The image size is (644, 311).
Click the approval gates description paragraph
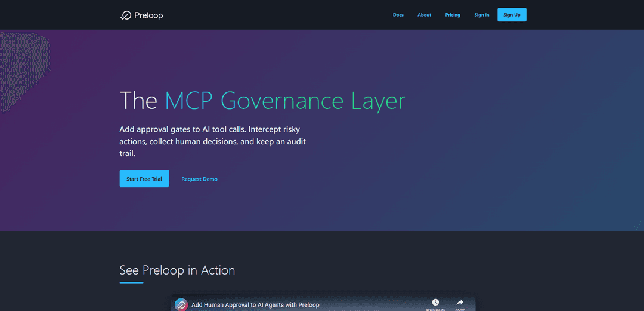(x=213, y=141)
